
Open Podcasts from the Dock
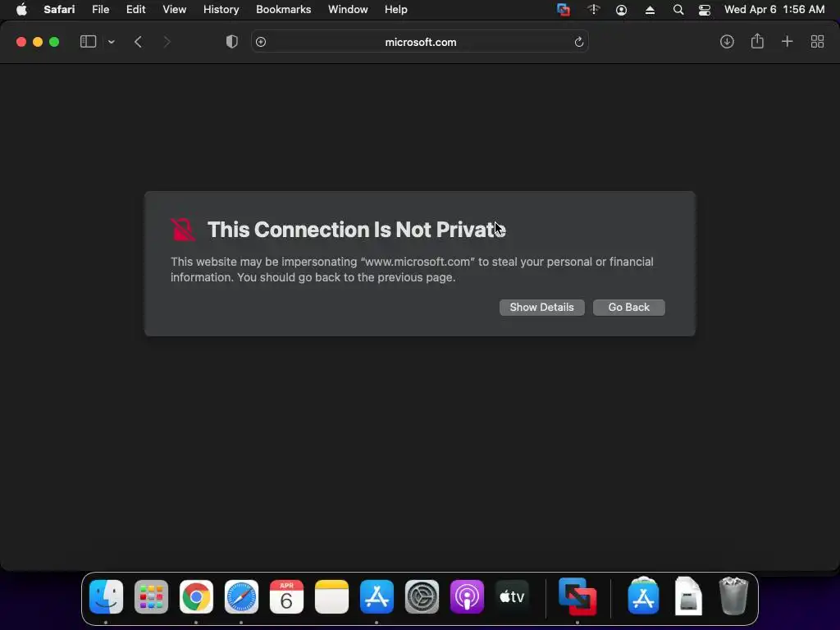pyautogui.click(x=467, y=596)
